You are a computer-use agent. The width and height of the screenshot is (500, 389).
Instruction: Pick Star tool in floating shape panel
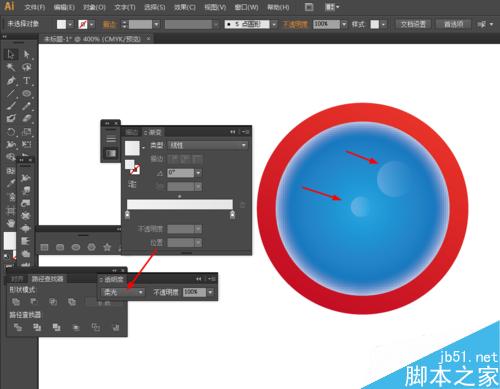tap(107, 247)
